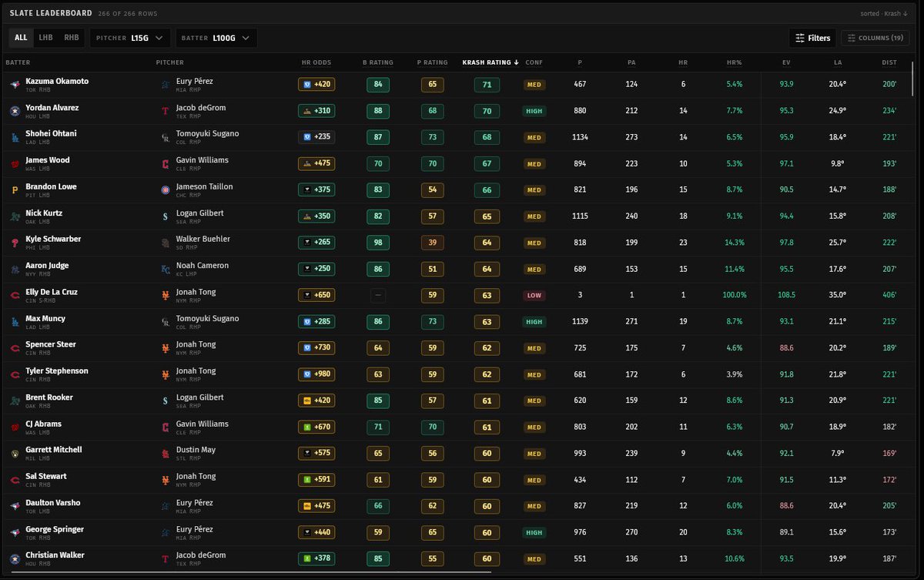Click Toronto team logo beside Kazuma Okamoto
This screenshot has width=924, height=580.
pos(14,85)
